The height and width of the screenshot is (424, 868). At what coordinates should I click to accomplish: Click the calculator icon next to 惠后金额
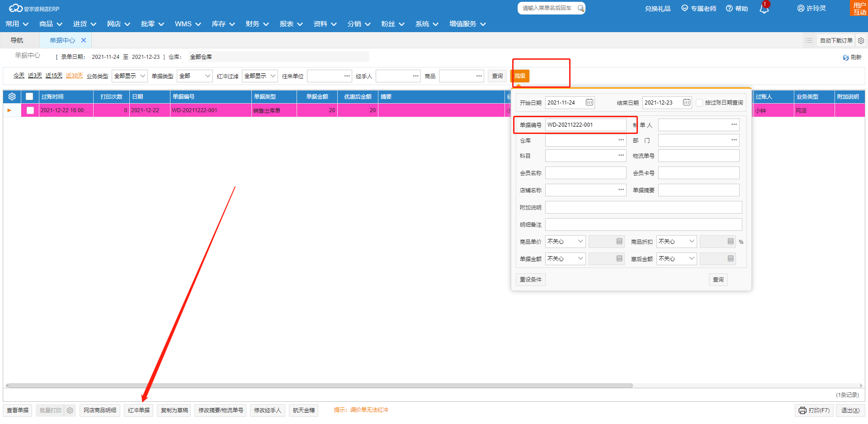(x=731, y=258)
